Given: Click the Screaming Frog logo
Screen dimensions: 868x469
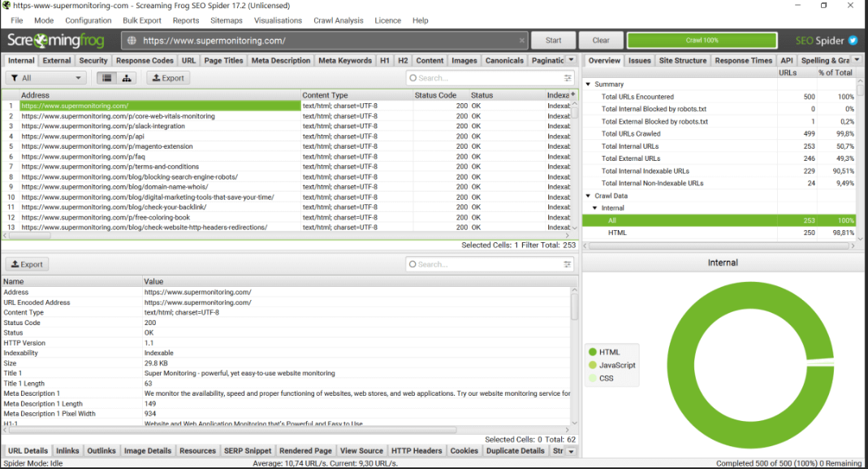Looking at the screenshot, I should [55, 41].
